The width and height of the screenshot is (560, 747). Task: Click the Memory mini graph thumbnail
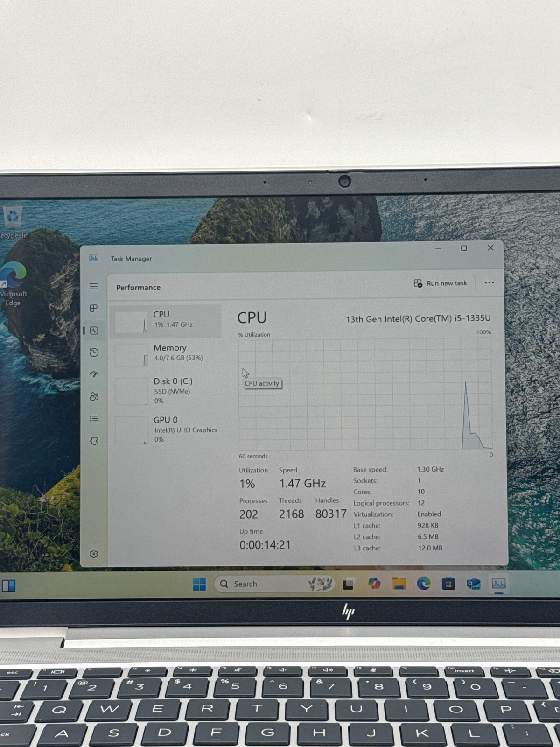tap(131, 355)
